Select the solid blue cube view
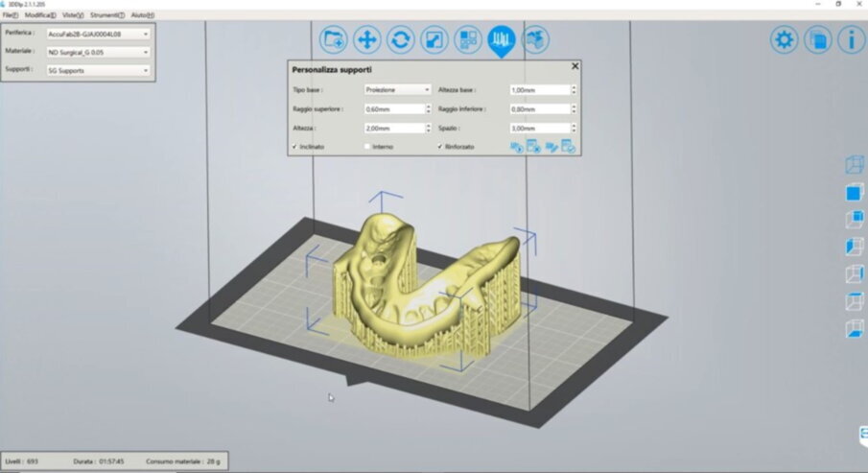Viewport: 868px width, 473px height. point(852,194)
